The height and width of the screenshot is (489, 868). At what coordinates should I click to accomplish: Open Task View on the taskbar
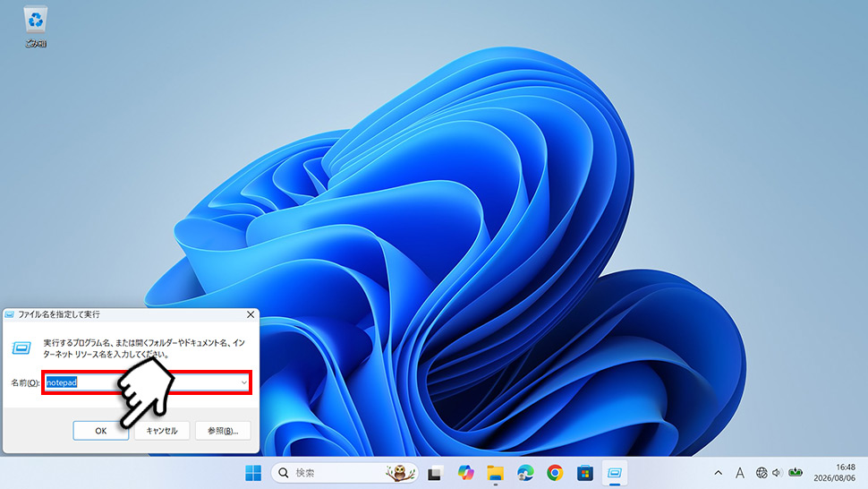point(435,473)
